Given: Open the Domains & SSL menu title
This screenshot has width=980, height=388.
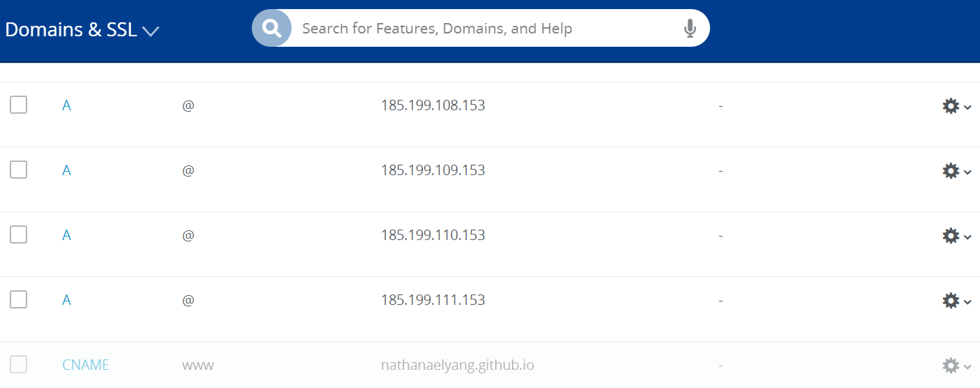Looking at the screenshot, I should (71, 29).
